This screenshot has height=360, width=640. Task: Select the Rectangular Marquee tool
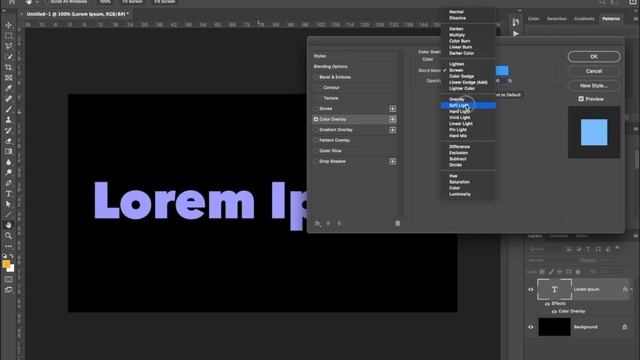[8, 36]
